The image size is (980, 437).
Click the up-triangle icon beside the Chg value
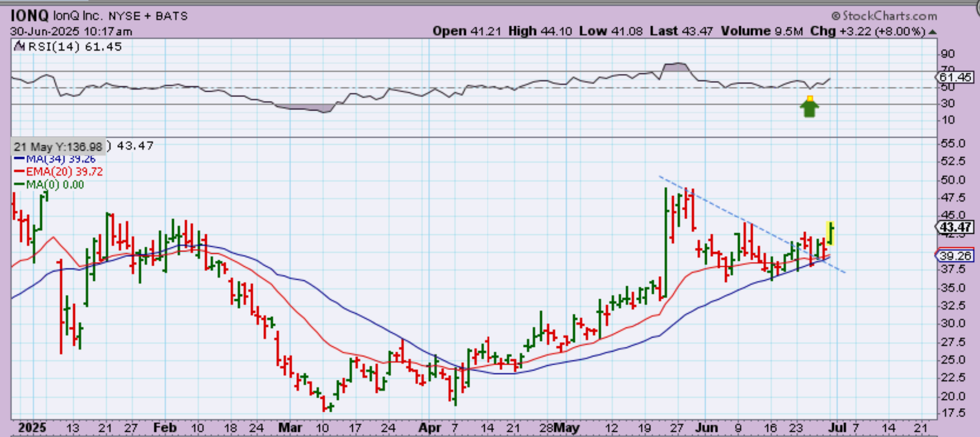click(932, 32)
